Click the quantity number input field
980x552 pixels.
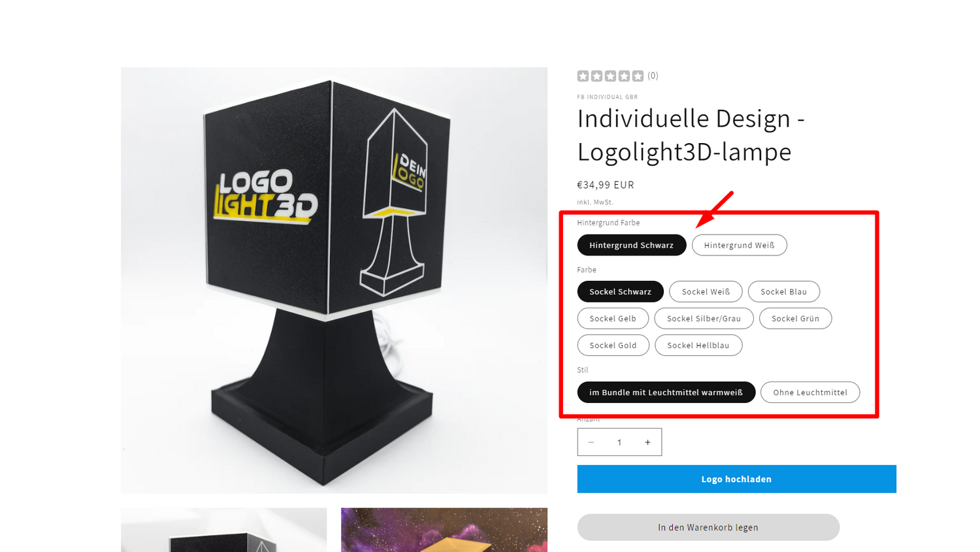tap(619, 442)
